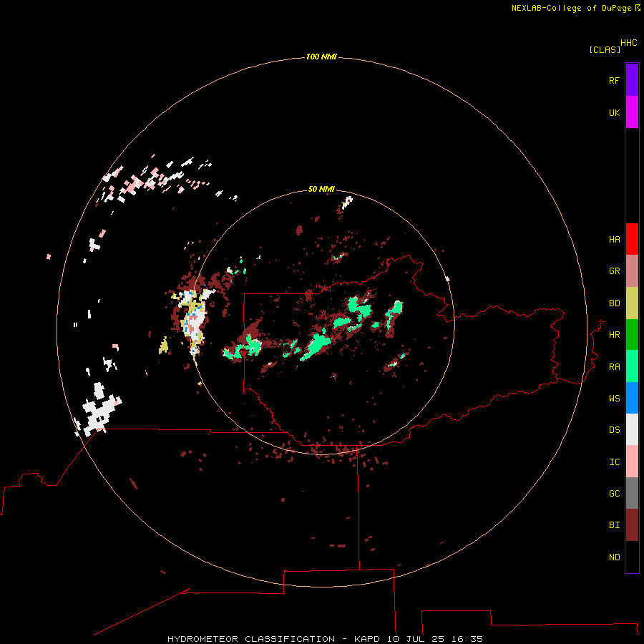Click the NEXLAB-College of DuPage credit text

click(x=575, y=8)
